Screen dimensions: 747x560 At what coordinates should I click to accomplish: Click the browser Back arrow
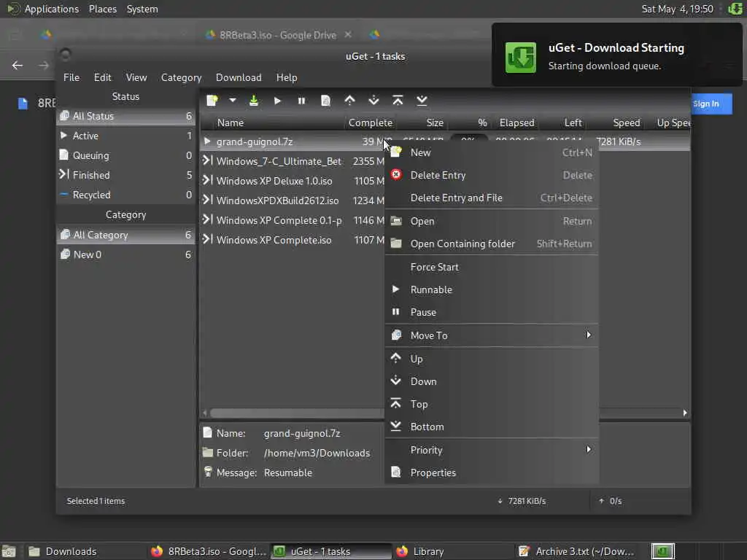click(x=18, y=65)
